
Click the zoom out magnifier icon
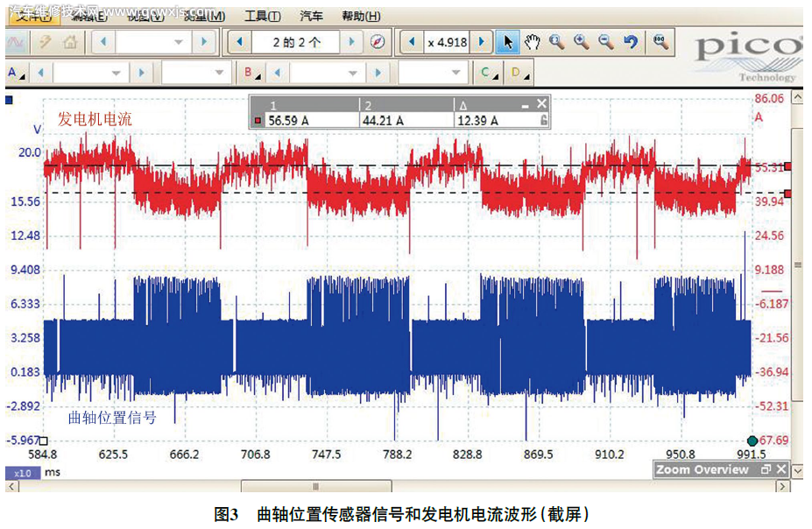point(605,42)
